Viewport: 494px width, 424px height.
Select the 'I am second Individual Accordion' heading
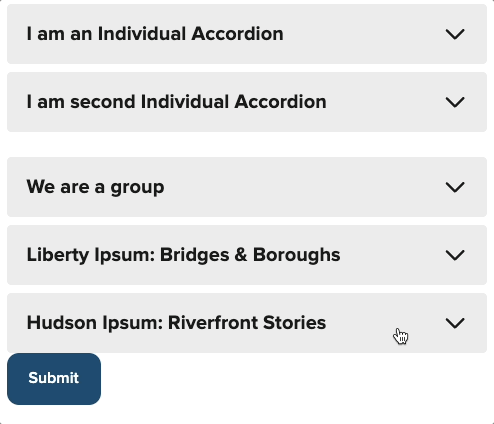tap(176, 102)
